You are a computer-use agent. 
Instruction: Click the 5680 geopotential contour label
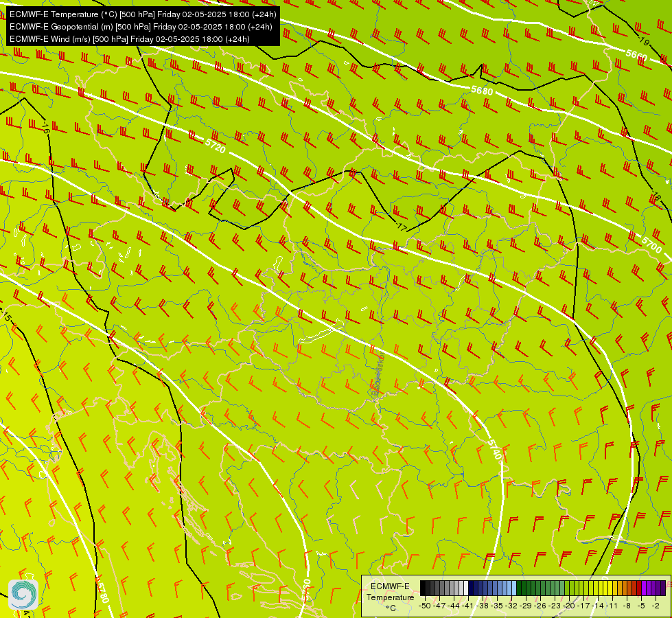pos(482,91)
